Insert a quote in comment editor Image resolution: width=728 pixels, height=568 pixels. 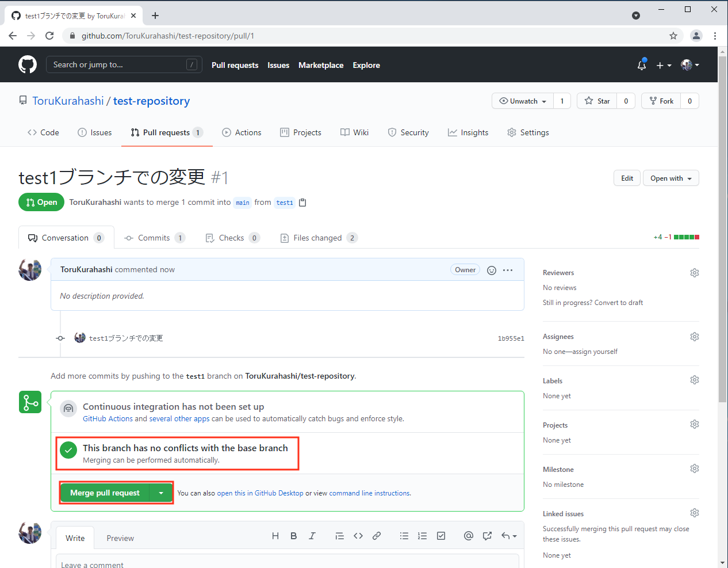click(x=340, y=536)
